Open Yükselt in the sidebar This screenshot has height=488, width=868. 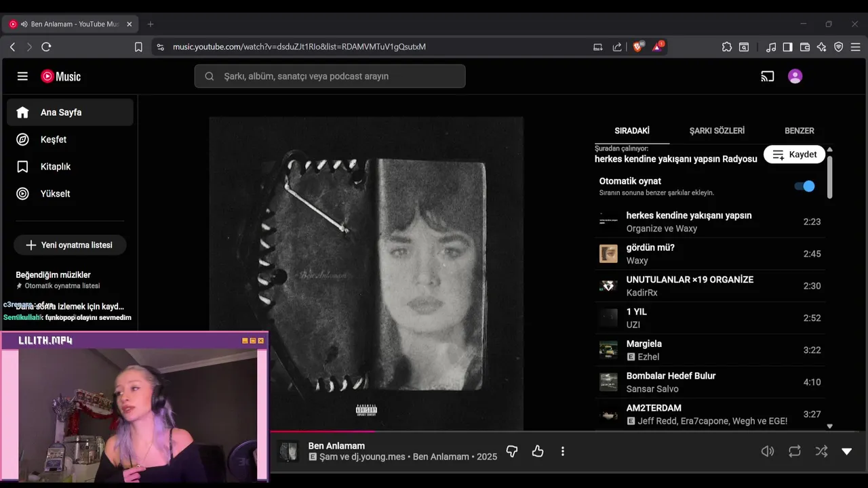click(x=70, y=194)
